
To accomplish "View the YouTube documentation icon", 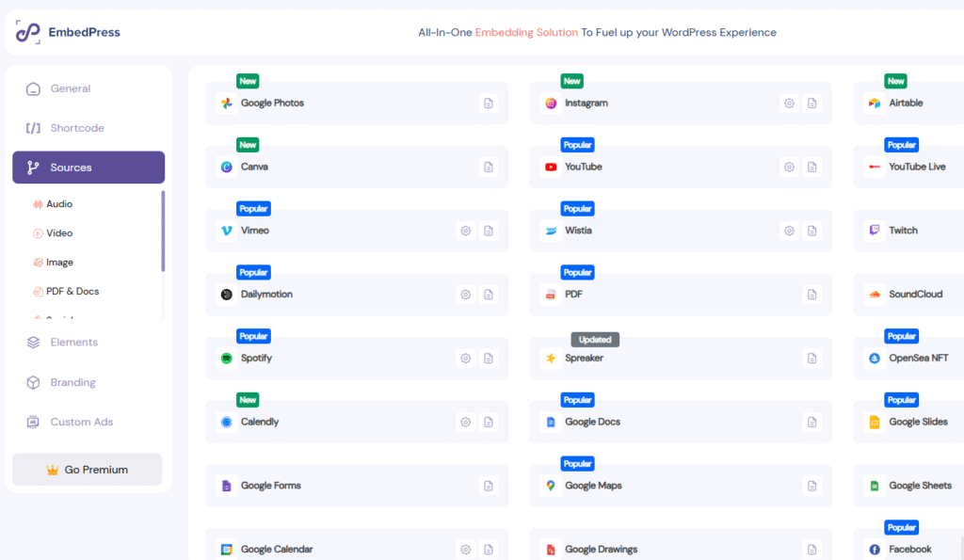I will tap(811, 168).
